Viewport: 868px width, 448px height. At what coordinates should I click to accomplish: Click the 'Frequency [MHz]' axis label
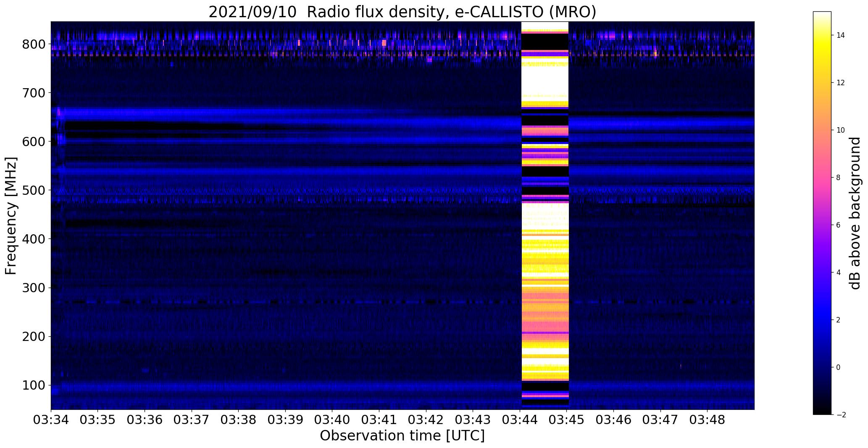click(x=11, y=216)
